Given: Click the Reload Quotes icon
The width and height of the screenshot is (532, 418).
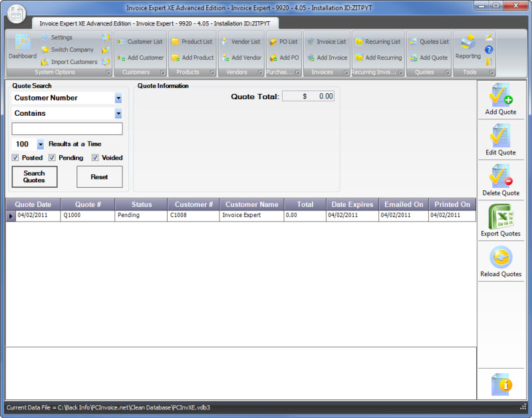Looking at the screenshot, I should point(500,258).
